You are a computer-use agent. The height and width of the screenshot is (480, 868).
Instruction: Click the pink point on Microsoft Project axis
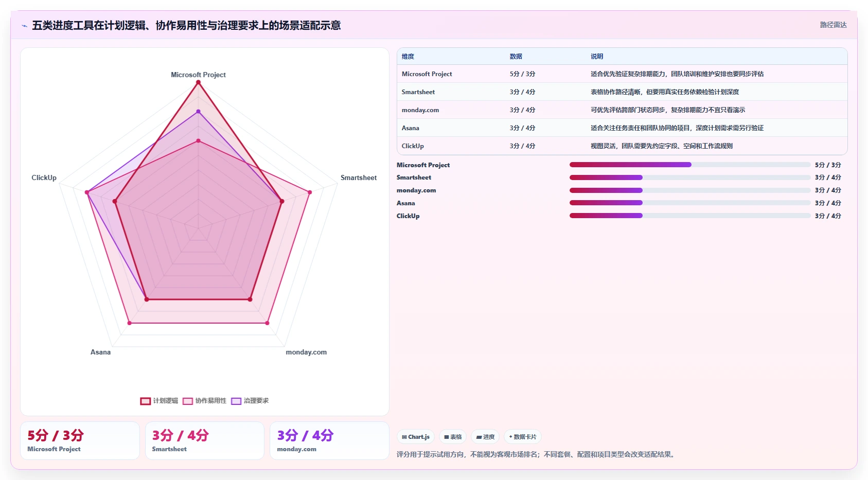click(198, 140)
